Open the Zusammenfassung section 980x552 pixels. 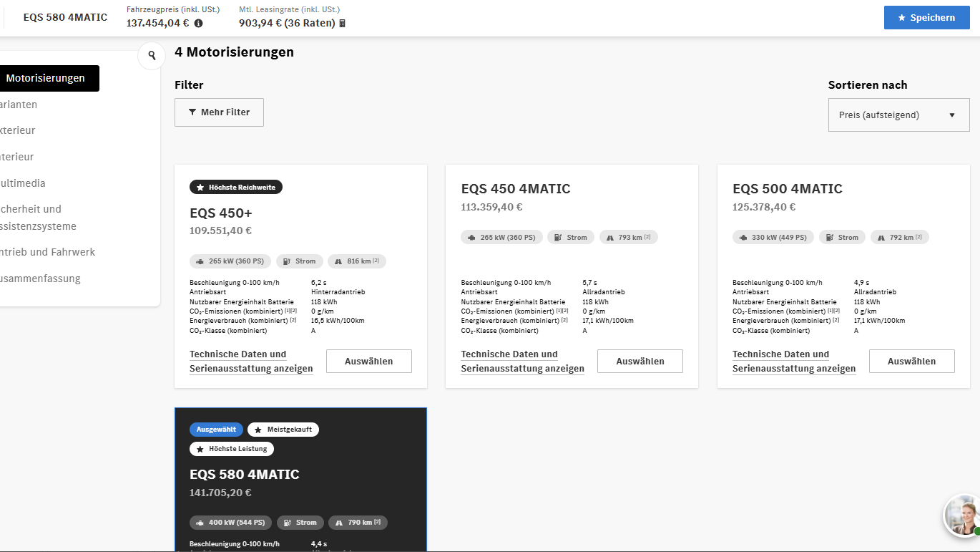click(39, 279)
